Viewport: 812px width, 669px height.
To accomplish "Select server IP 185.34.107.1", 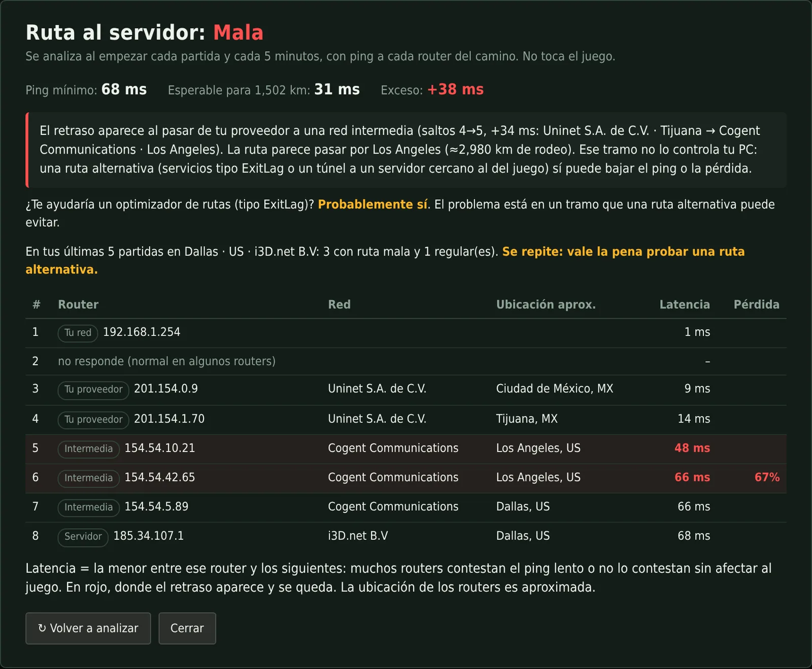I will pos(149,536).
